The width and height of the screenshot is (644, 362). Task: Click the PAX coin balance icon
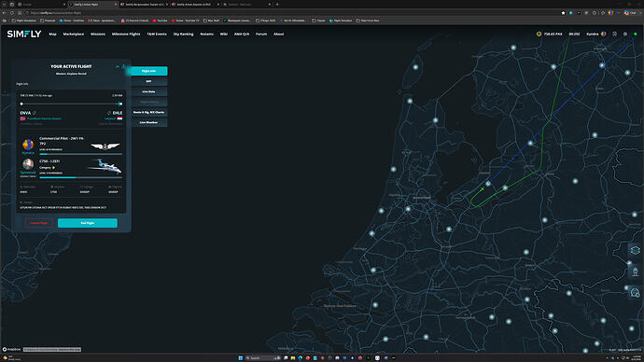pos(539,35)
